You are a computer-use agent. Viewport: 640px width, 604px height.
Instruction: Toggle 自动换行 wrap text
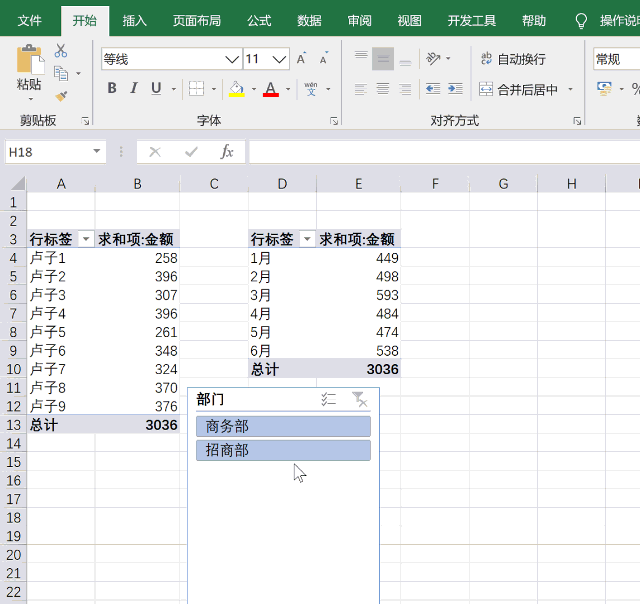(513, 59)
